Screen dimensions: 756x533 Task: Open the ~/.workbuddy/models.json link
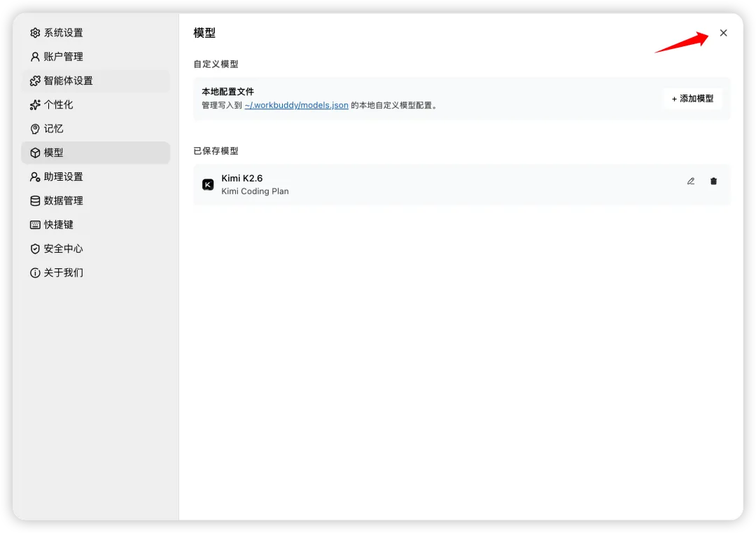tap(297, 105)
